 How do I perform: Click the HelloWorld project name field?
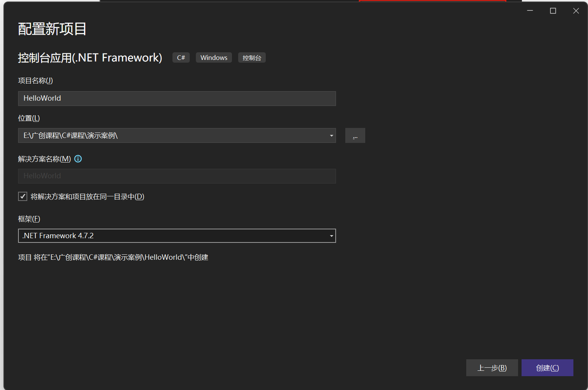[x=177, y=98]
